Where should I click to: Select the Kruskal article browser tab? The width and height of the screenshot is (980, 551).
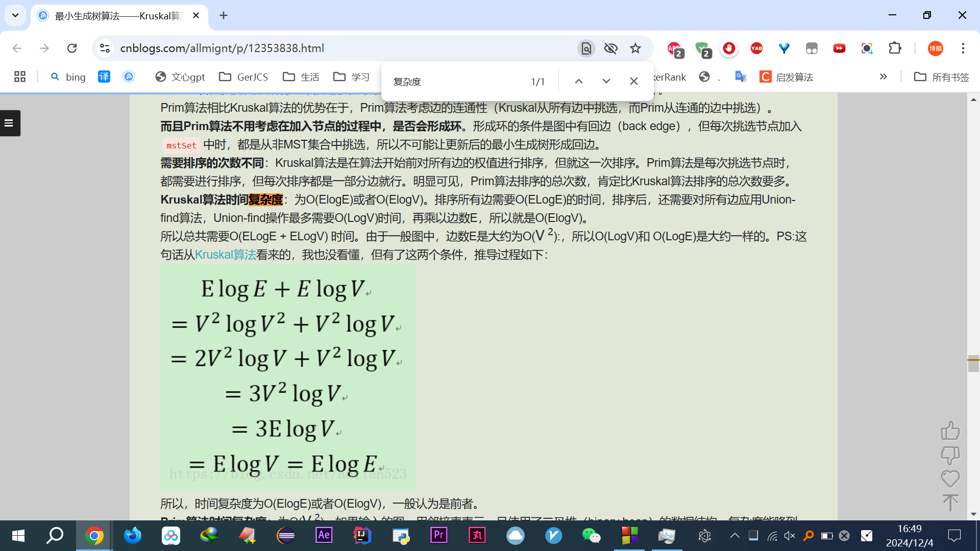tap(118, 16)
